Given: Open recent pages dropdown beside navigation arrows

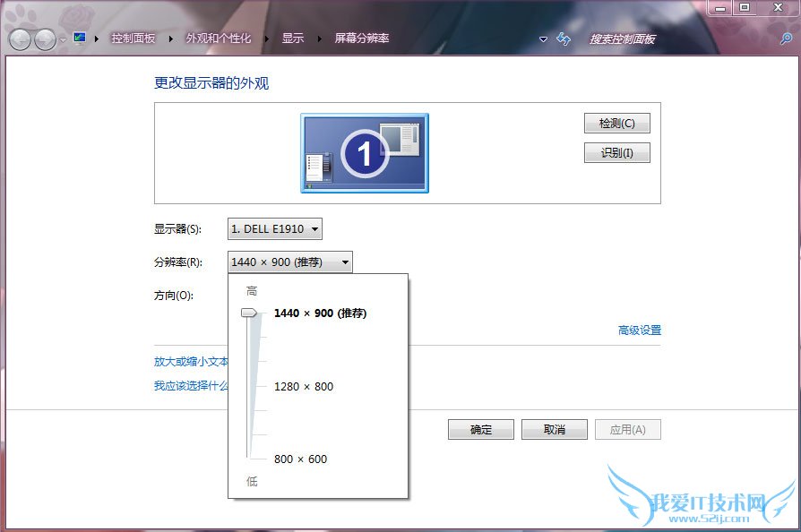Looking at the screenshot, I should coord(63,39).
